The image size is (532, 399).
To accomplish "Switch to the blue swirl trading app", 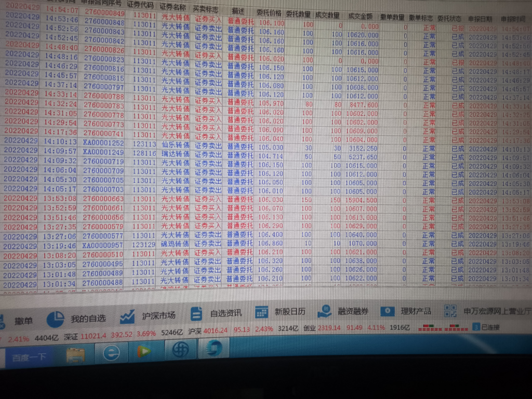I will click(214, 348).
